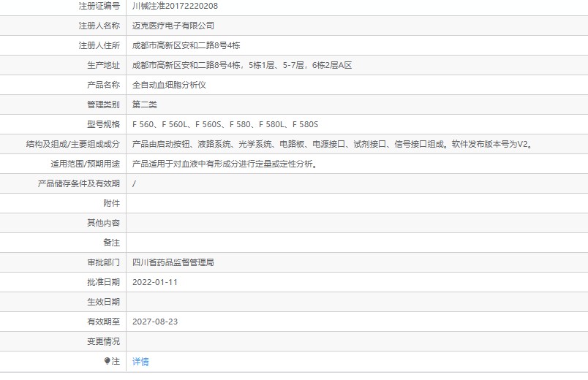Select the 生产地址 value ending with 6栋2层A区

(x=242, y=65)
